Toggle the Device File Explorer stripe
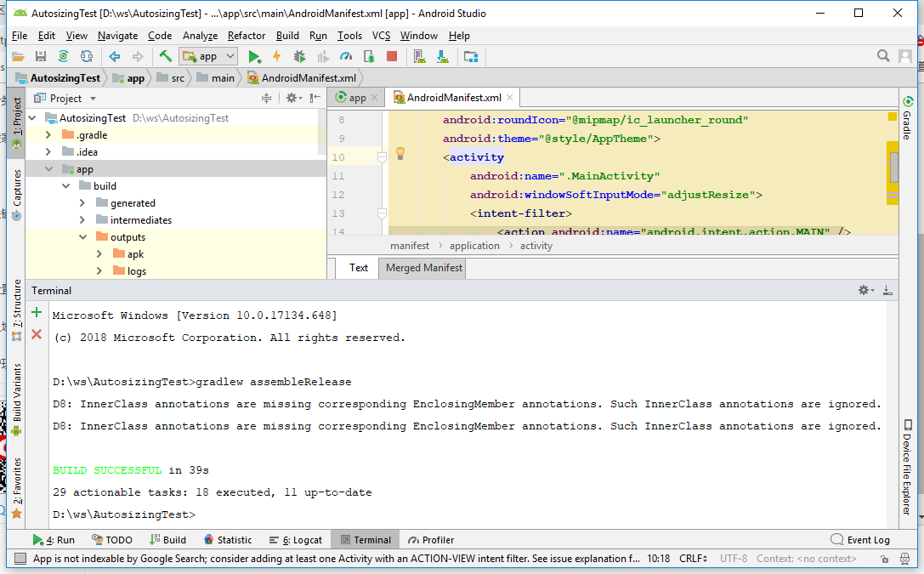 click(x=908, y=467)
